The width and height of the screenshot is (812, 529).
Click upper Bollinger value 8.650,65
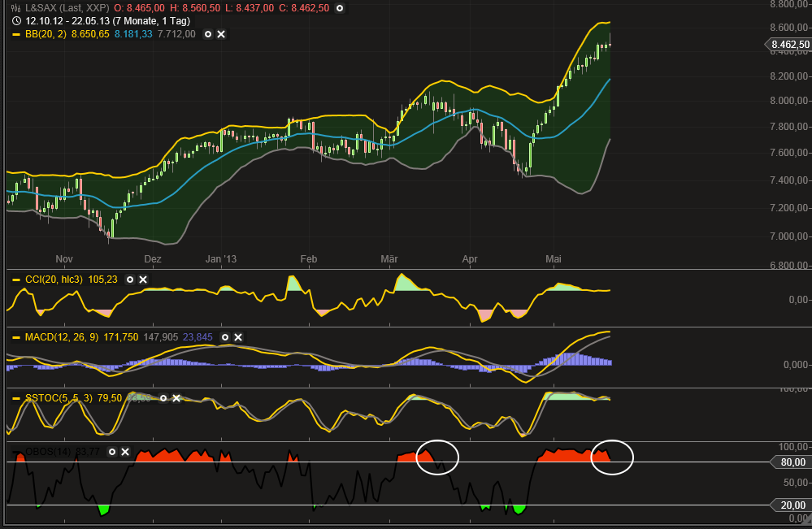coord(90,34)
